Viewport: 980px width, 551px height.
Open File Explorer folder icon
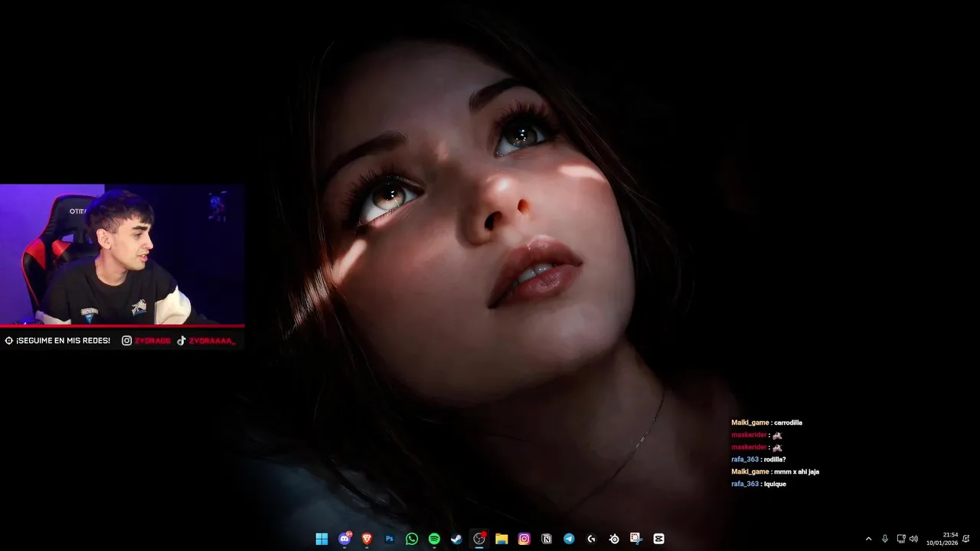pyautogui.click(x=501, y=539)
